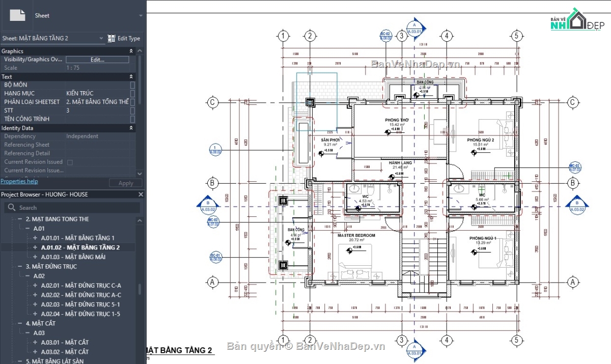Expand the A.01.03 - MẶT BẰNG MÁI sheet
The height and width of the screenshot is (364, 611).
[36, 257]
